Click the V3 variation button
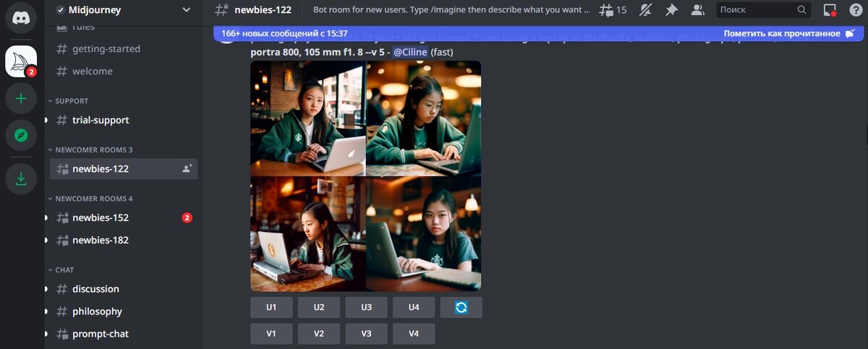 pos(366,334)
